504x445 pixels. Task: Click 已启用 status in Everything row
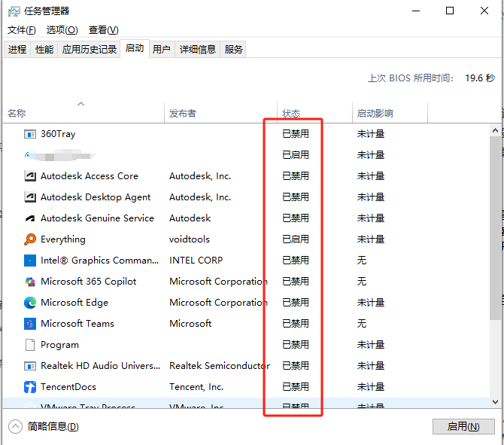296,239
